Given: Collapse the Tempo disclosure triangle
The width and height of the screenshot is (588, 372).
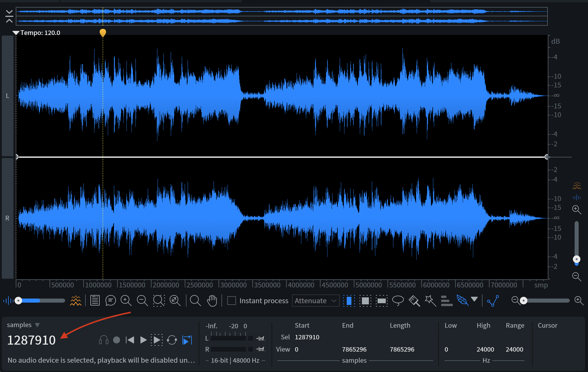Looking at the screenshot, I should point(16,33).
